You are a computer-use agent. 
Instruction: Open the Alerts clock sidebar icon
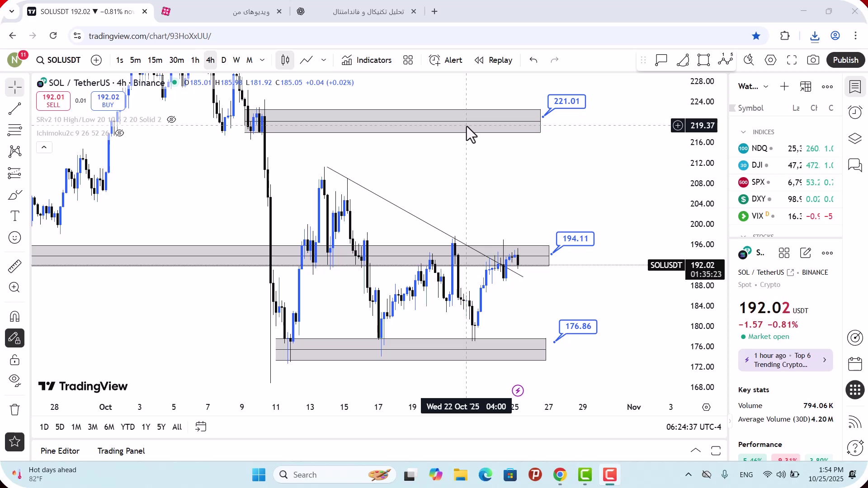tap(855, 112)
